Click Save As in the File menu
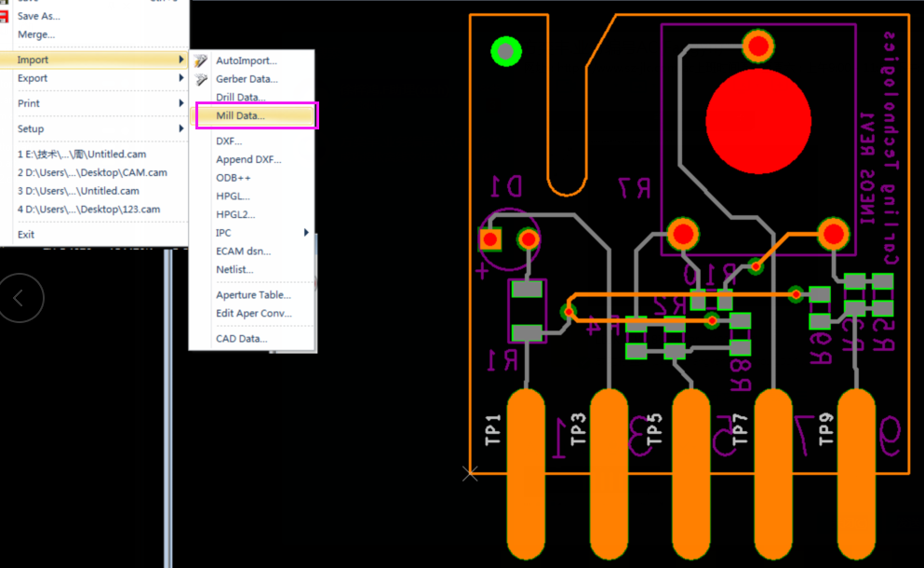The width and height of the screenshot is (924, 568). click(x=38, y=16)
